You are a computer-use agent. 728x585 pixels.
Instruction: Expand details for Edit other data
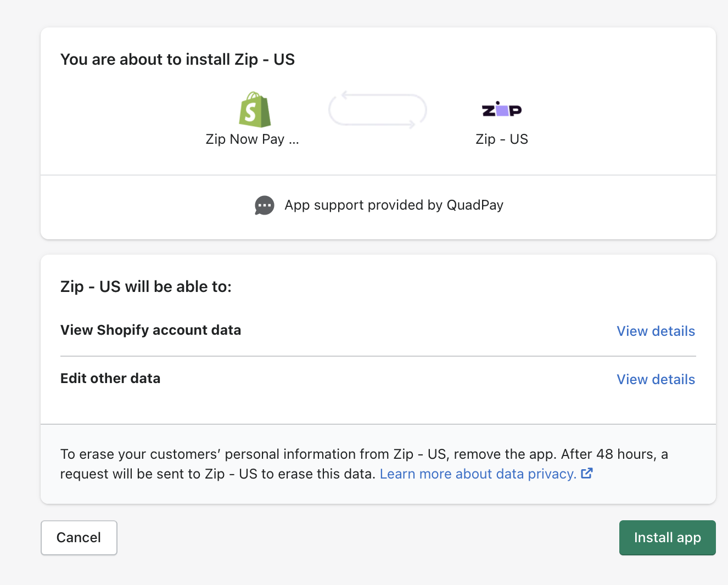[656, 379]
